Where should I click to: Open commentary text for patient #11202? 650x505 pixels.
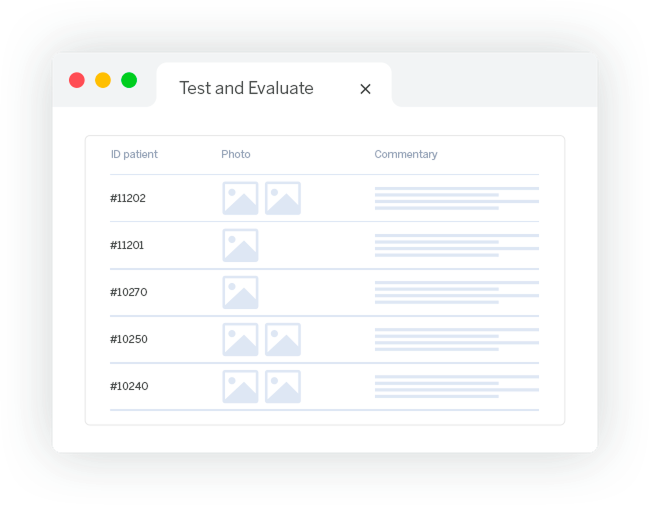click(456, 198)
